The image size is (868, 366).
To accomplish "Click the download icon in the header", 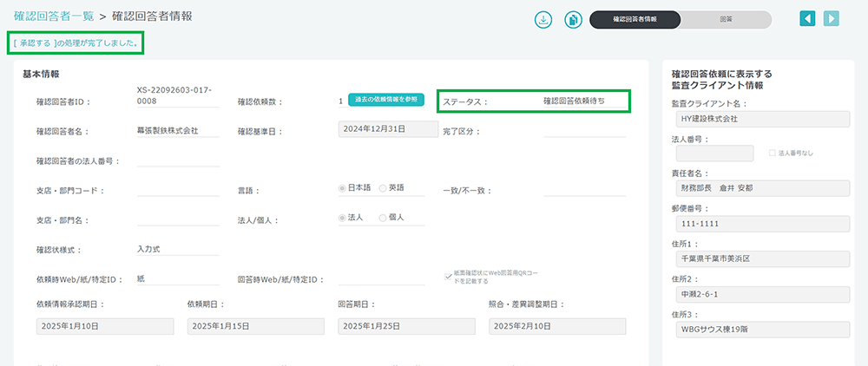I will 543,19.
